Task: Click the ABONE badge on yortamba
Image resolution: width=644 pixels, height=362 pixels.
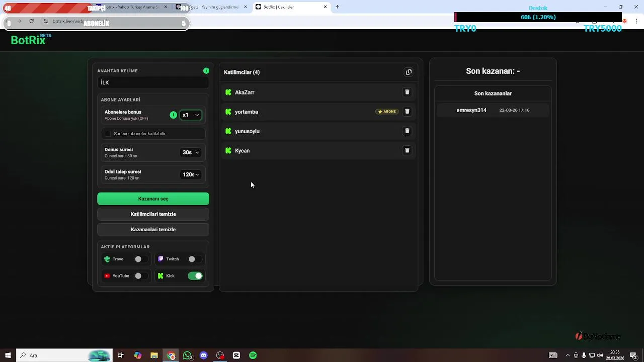Action: (x=387, y=112)
